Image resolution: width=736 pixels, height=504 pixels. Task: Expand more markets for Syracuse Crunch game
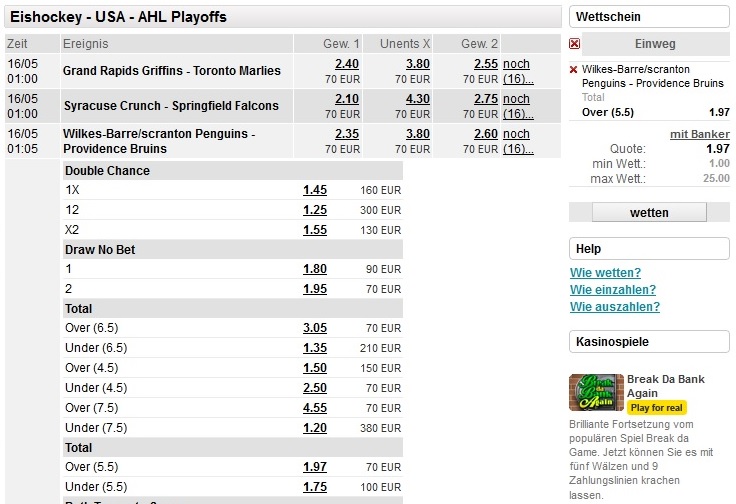(x=518, y=106)
